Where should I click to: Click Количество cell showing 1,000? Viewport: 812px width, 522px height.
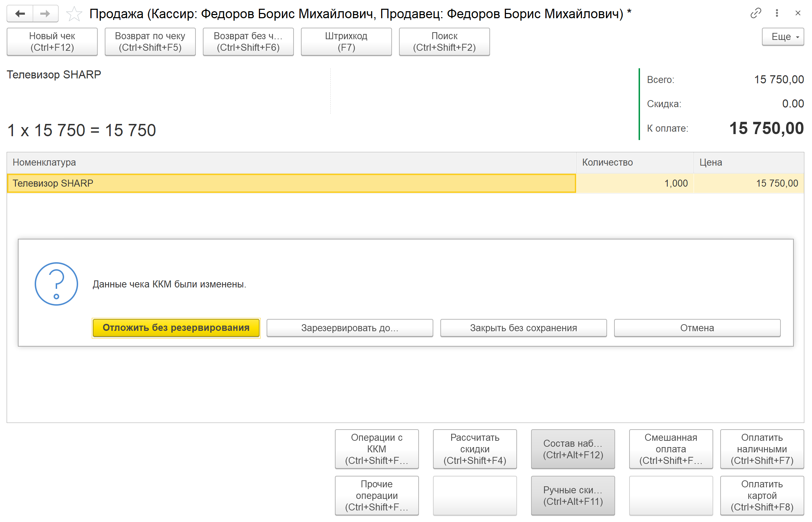[635, 183]
